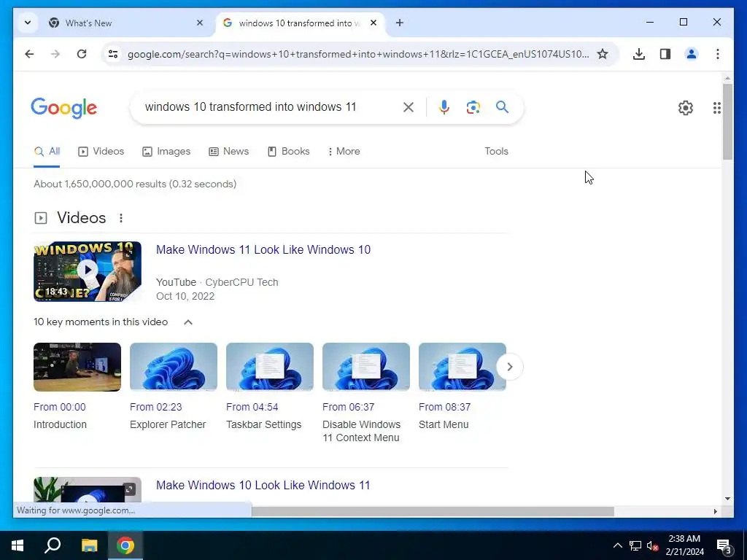747x560 pixels.
Task: Open Chrome three-dot menu
Action: [x=718, y=54]
